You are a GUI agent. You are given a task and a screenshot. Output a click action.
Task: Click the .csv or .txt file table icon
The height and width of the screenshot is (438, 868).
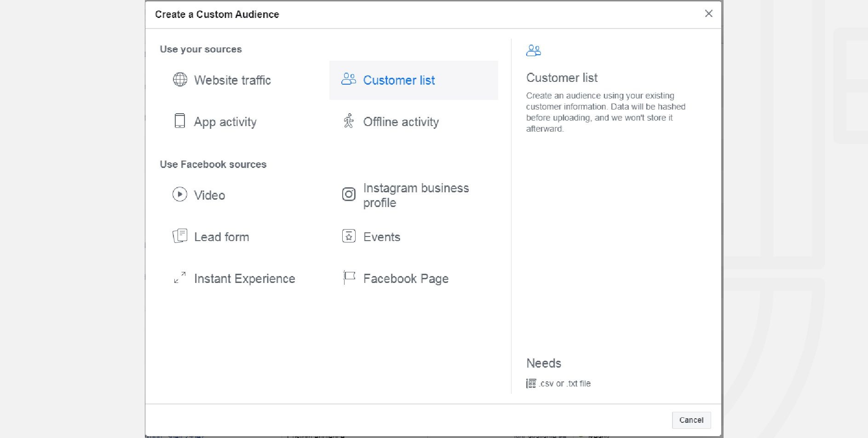click(x=531, y=383)
